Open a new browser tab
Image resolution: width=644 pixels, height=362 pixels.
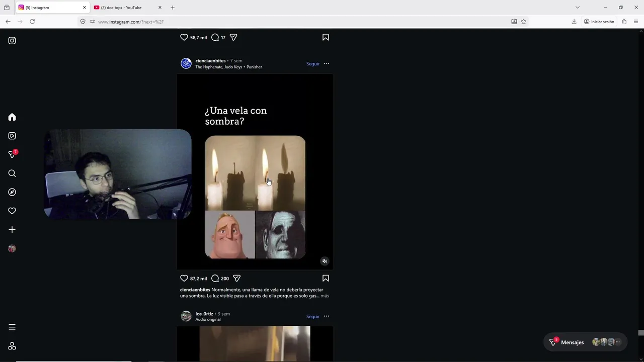click(173, 8)
